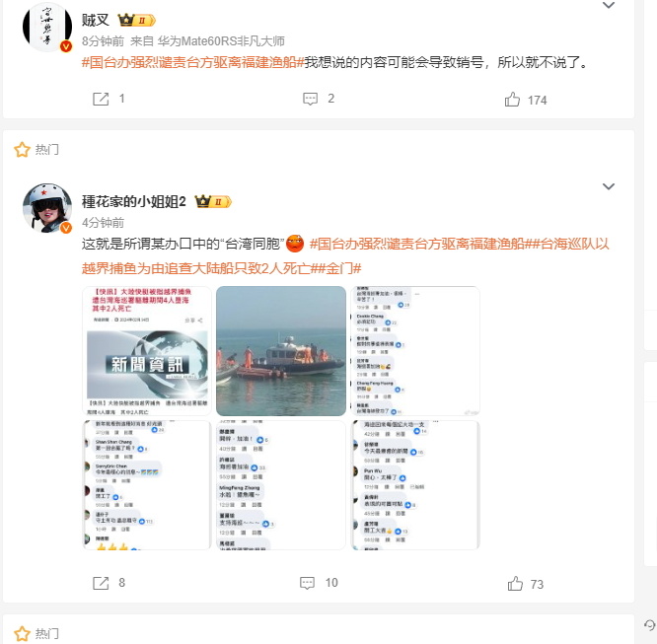Open hashtag 国台办强烈谴责台方驱离福建渔船 in first post
Image resolution: width=657 pixels, height=644 pixels.
[192, 62]
